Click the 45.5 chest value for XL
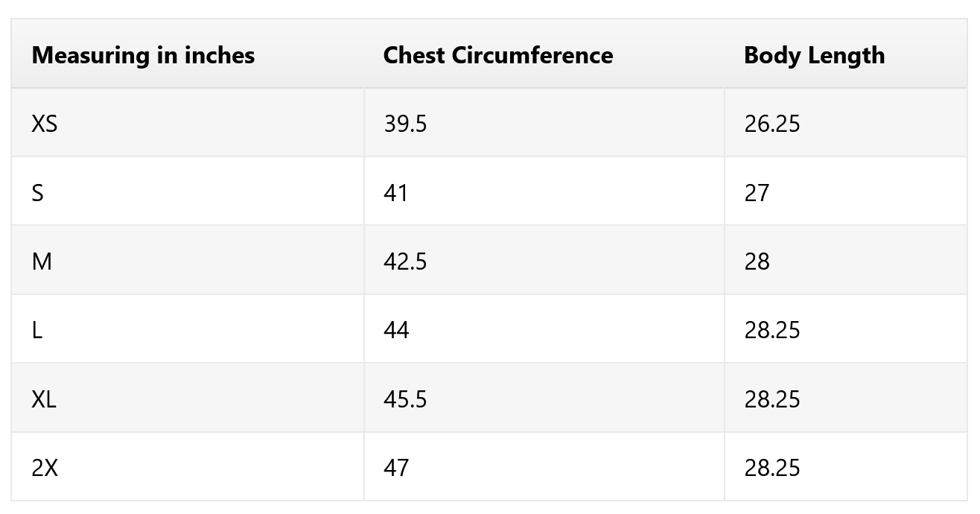Screen dimensions: 980x514 [x=405, y=399]
